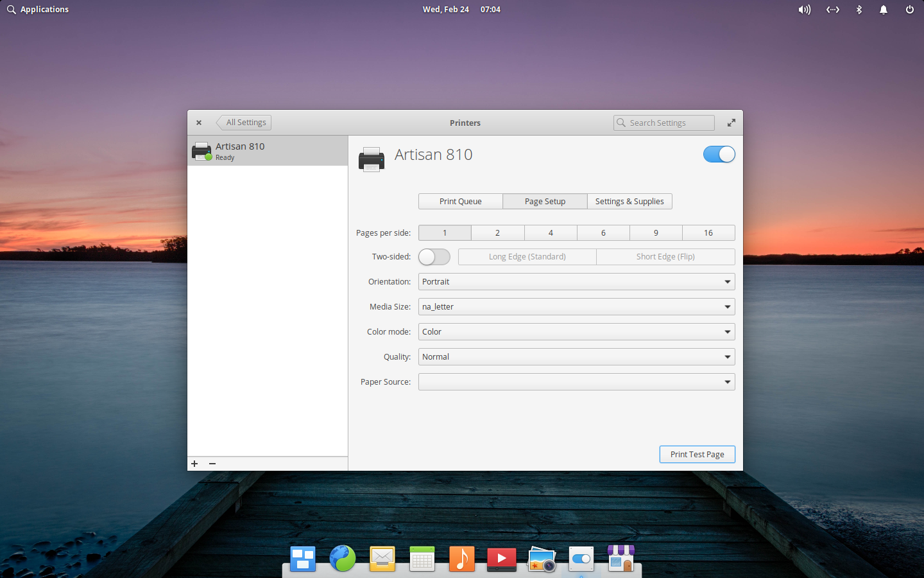Go back to All Settings

244,122
